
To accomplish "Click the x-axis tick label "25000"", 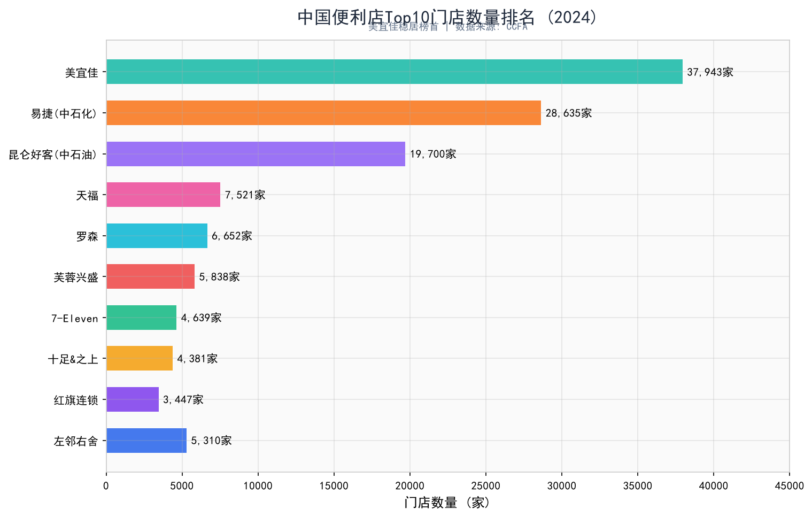I will click(x=486, y=485).
